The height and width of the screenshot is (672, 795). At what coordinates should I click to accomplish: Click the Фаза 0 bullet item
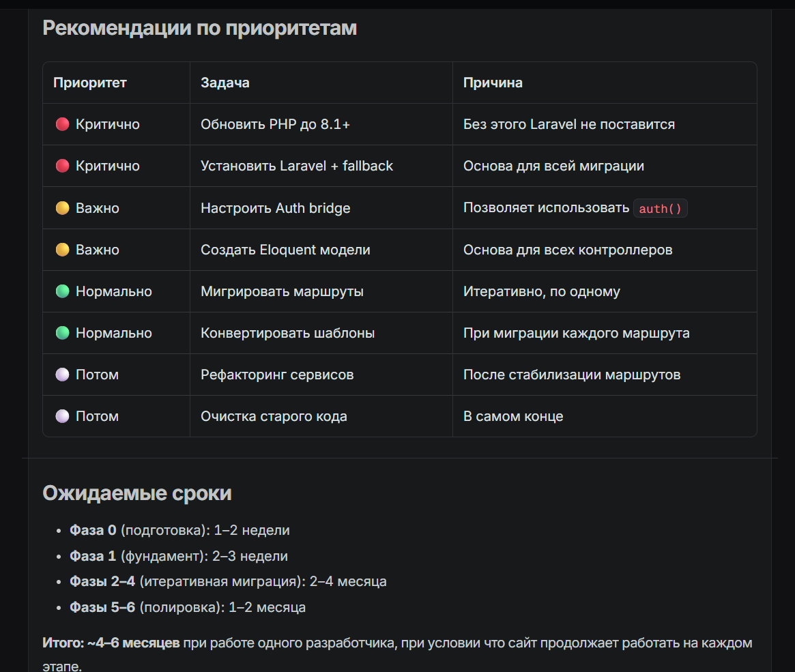[x=179, y=530]
